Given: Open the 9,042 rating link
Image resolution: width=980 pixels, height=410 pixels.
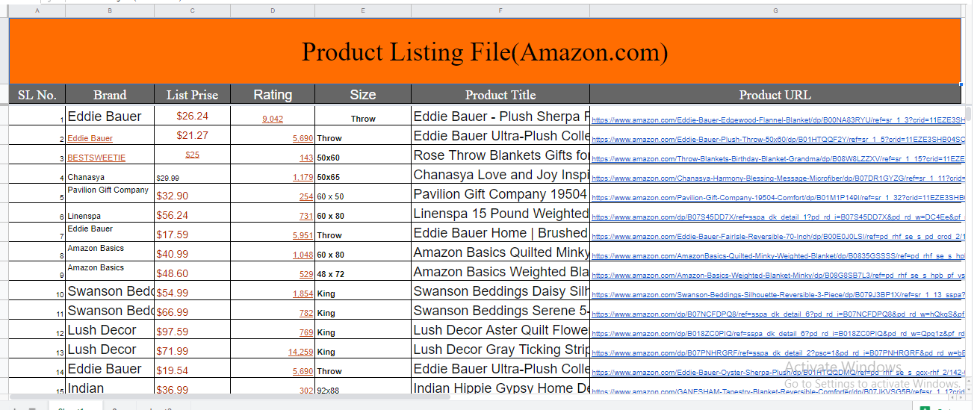Looking at the screenshot, I should (273, 119).
